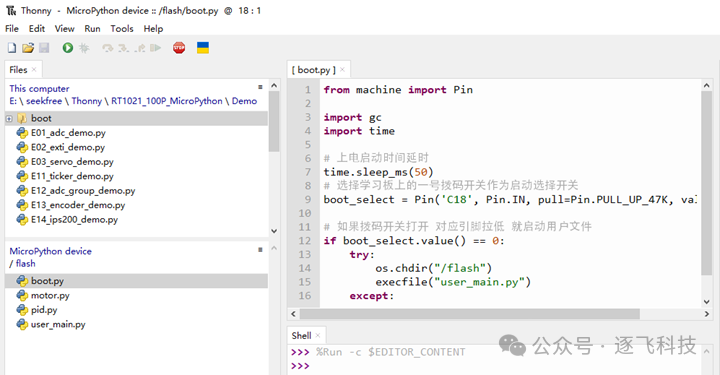
Task: Click the empty Shell prompt line
Action: (300, 366)
